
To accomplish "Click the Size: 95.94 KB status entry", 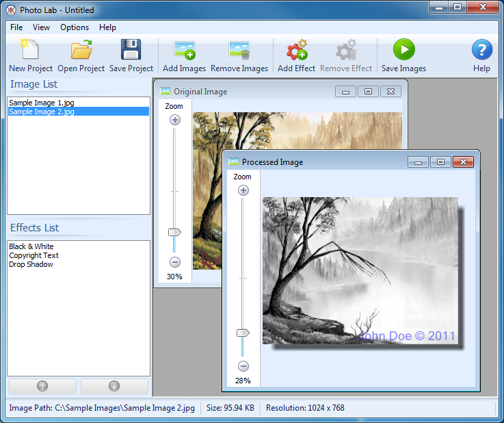I will click(x=230, y=408).
